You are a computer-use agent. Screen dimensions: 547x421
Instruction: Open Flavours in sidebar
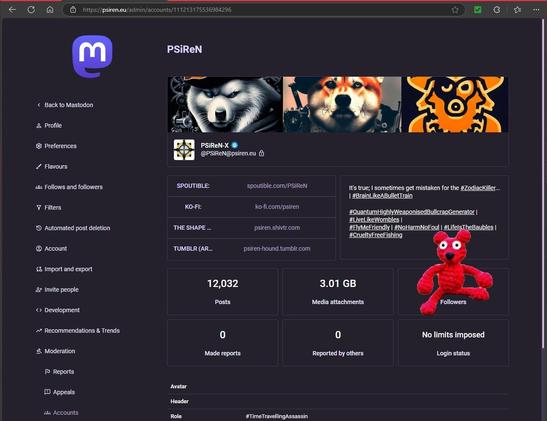pos(52,167)
